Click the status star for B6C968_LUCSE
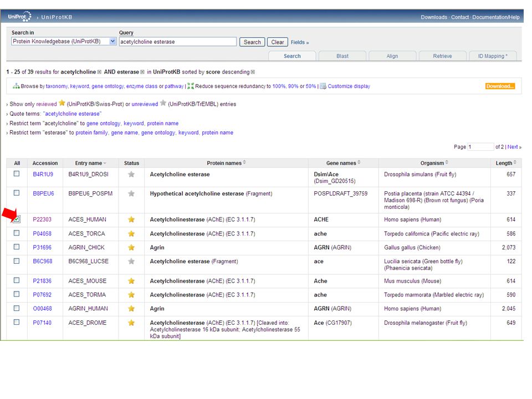Viewport: 532px width, 399px height. point(131,261)
